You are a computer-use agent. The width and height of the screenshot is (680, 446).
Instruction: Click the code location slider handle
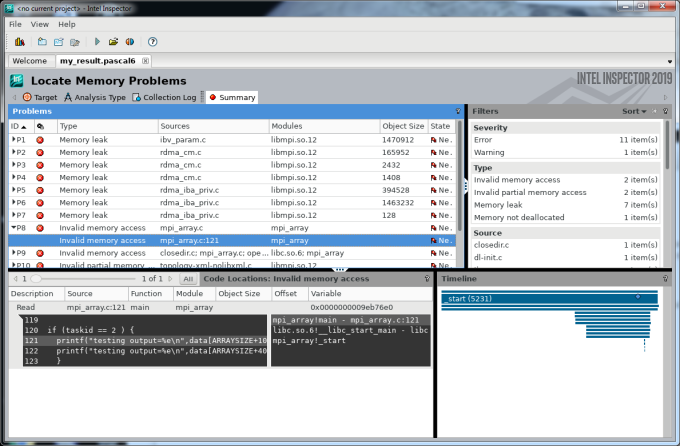click(x=36, y=279)
